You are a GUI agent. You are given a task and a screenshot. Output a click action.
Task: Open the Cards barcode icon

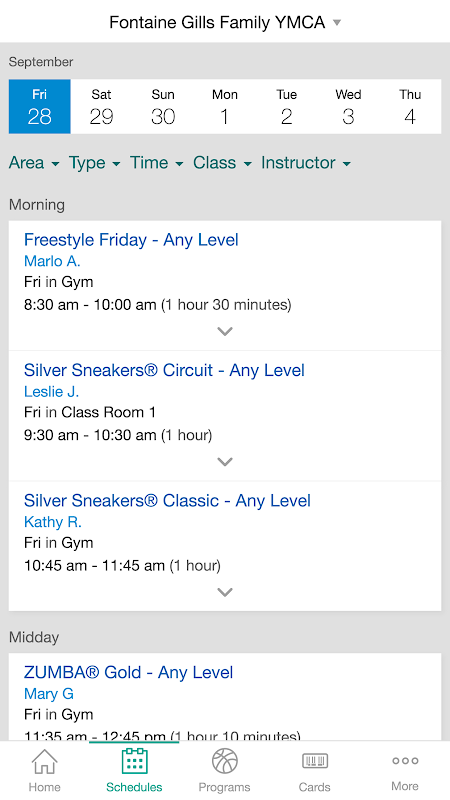pos(314,761)
